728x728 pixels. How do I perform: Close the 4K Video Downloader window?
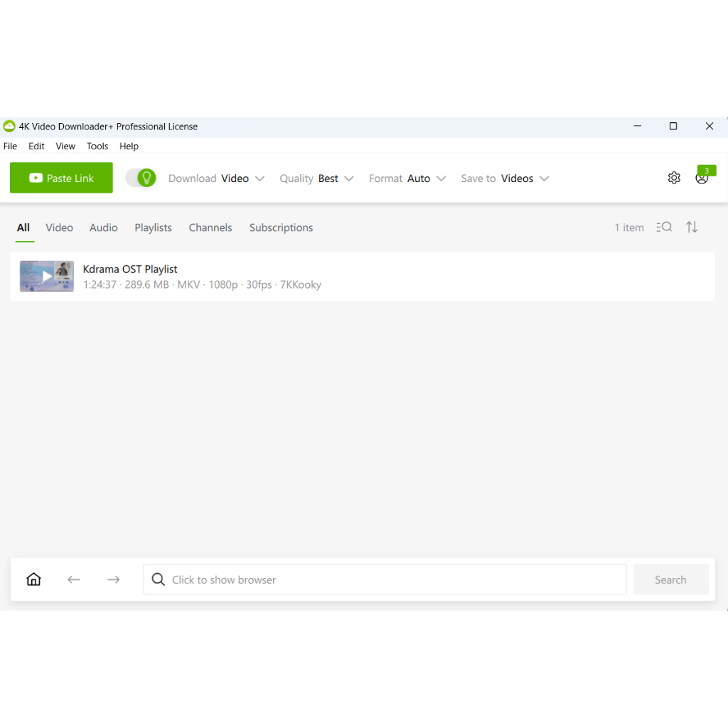point(709,126)
